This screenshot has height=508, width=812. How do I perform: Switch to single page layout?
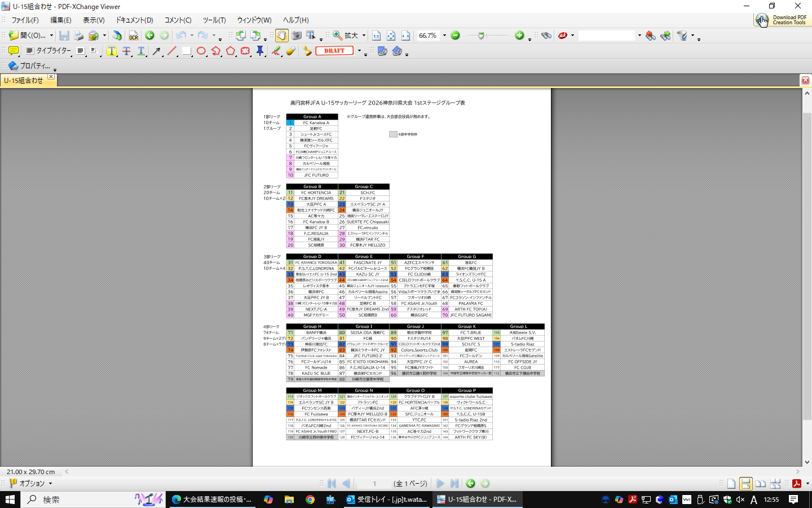[731, 484]
